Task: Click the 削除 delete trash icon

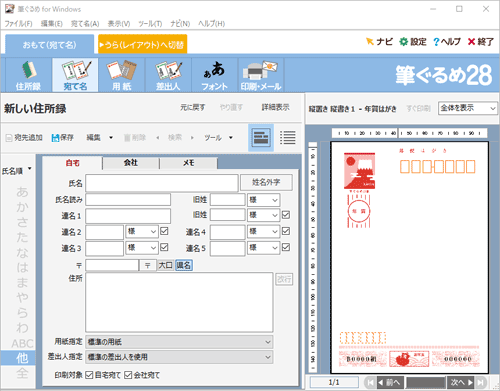Action: [127, 138]
